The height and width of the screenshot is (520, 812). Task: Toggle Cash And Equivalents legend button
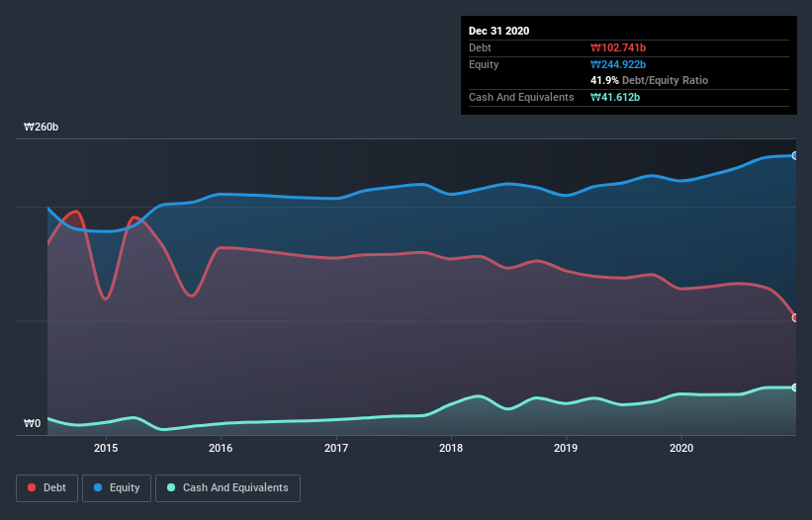(227, 488)
